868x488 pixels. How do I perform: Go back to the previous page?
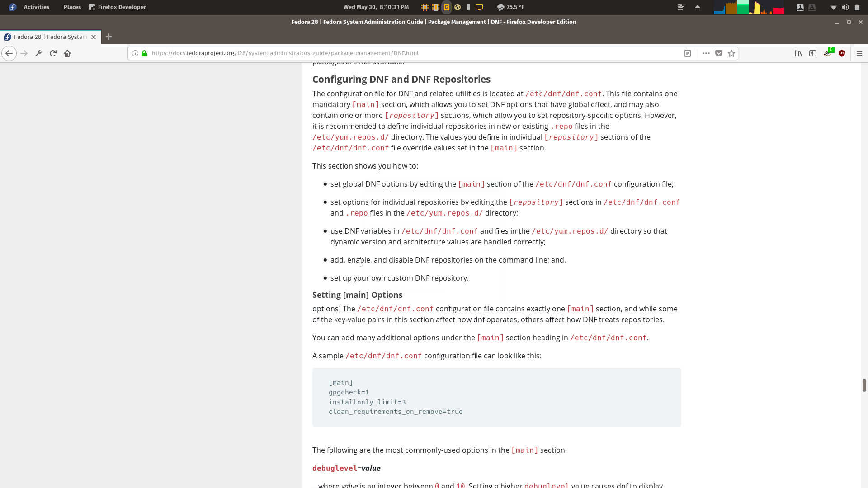tap(9, 53)
